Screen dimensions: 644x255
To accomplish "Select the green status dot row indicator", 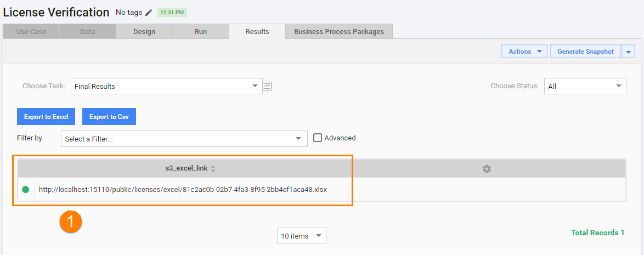I will pyautogui.click(x=25, y=189).
